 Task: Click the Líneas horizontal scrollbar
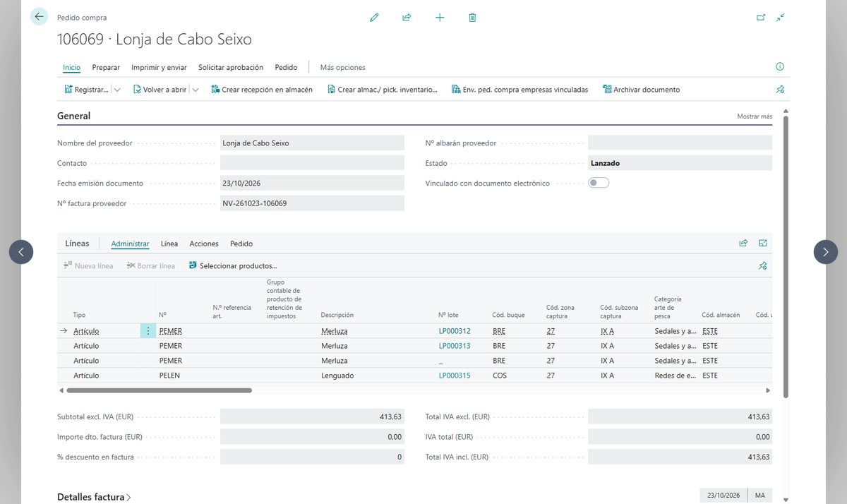[159, 390]
